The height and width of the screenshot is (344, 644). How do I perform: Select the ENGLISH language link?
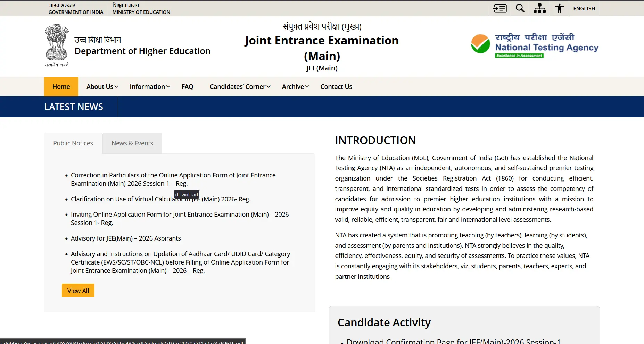[x=584, y=8]
